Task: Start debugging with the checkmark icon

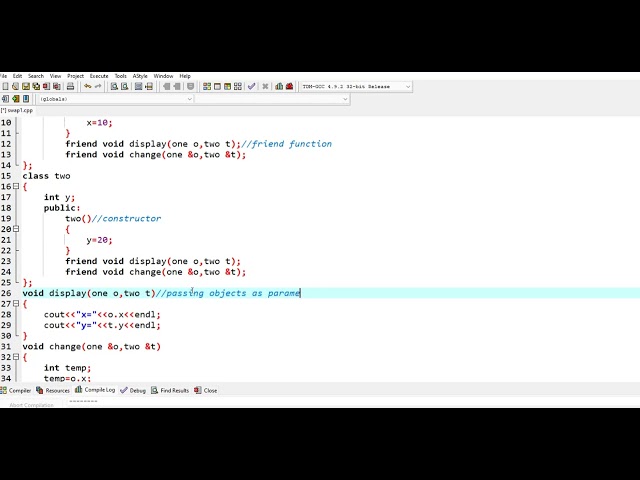Action: click(x=251, y=87)
